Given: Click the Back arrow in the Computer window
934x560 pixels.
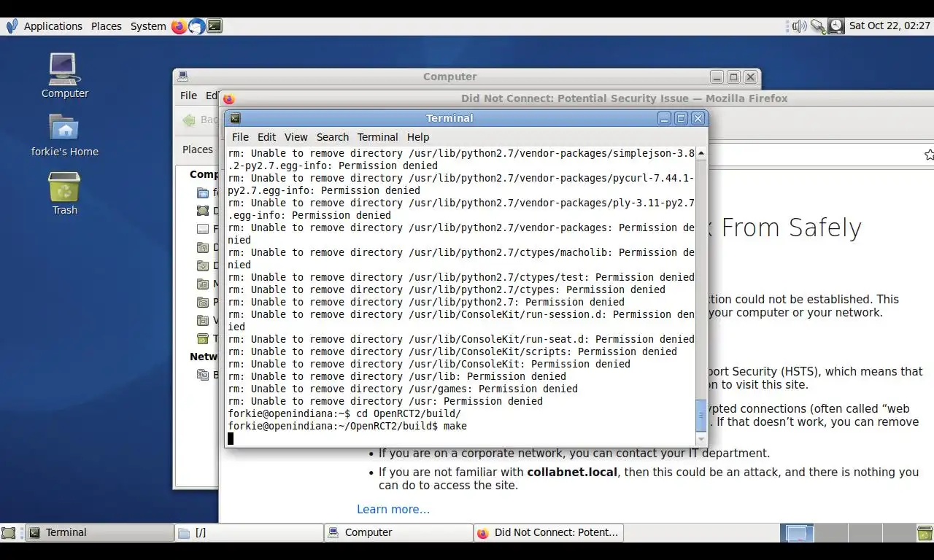Looking at the screenshot, I should pyautogui.click(x=190, y=120).
